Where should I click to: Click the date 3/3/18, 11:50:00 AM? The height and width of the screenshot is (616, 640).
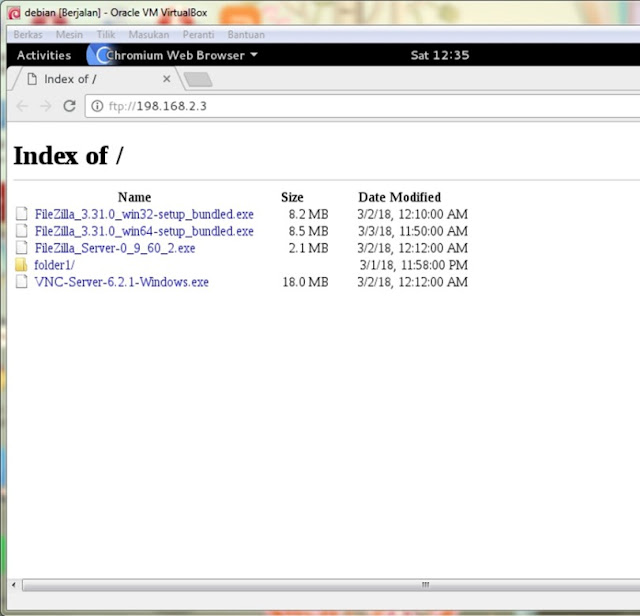pyautogui.click(x=413, y=231)
